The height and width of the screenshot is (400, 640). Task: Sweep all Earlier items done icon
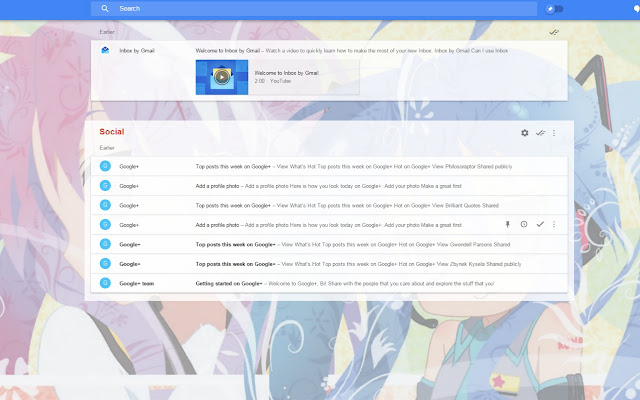click(x=554, y=32)
